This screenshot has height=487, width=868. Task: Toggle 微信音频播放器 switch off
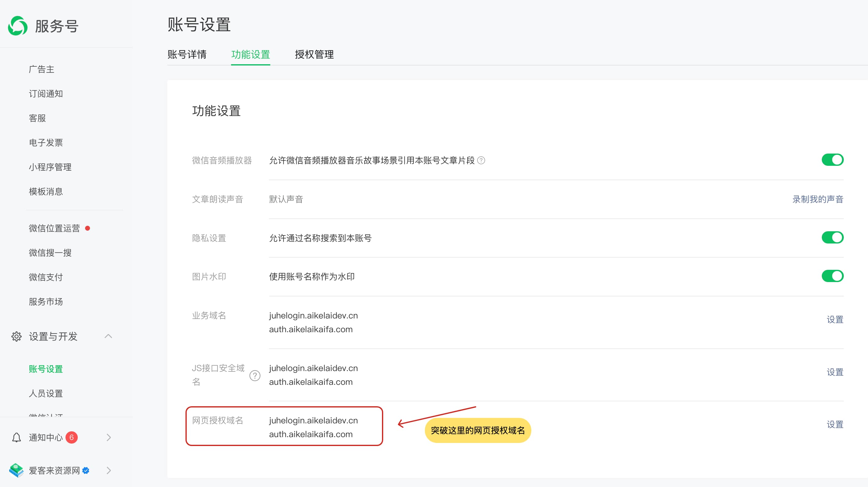pos(832,160)
